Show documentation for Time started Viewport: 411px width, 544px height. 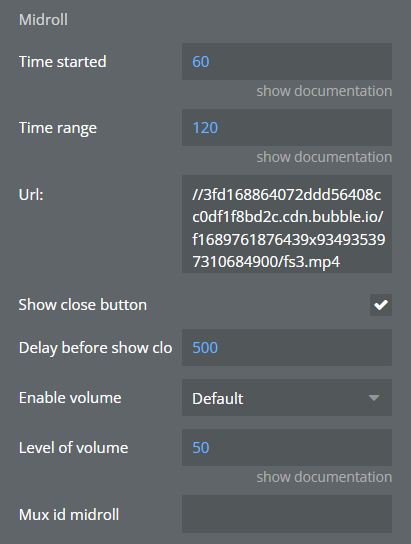(324, 91)
